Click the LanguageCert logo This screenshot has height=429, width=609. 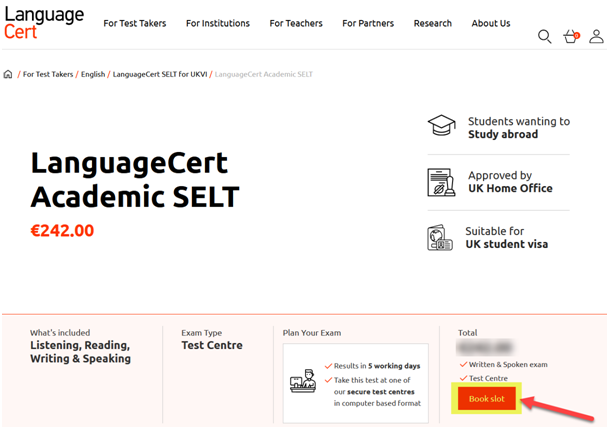click(44, 23)
